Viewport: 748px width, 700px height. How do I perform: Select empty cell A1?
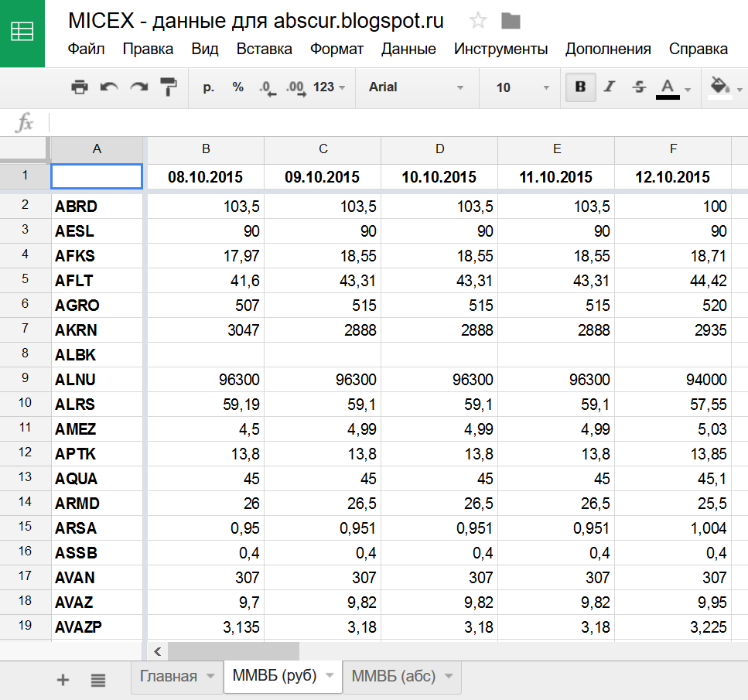97,176
